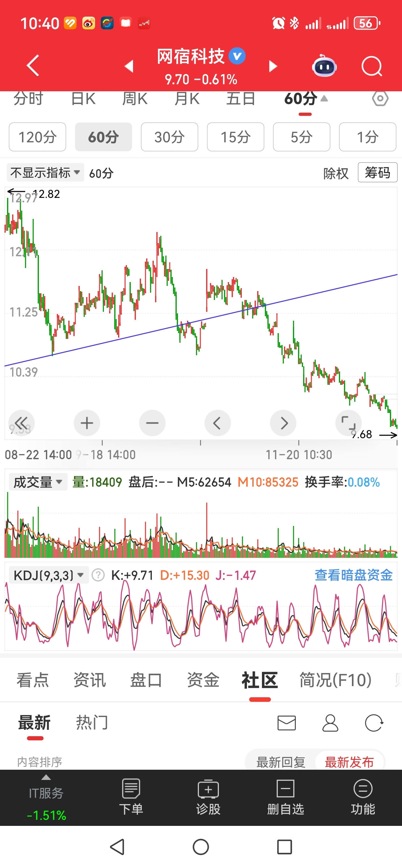The image size is (402, 868).
Task: Open the robot assistant icon
Action: [x=324, y=66]
